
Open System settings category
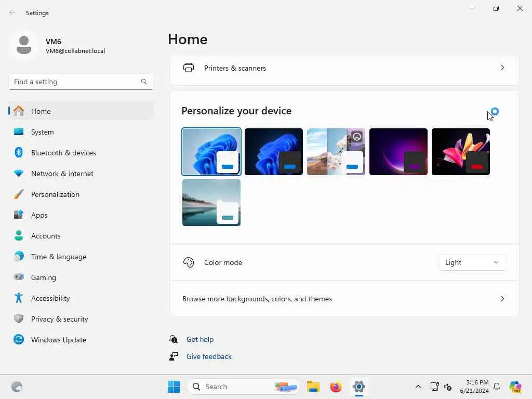81,131
